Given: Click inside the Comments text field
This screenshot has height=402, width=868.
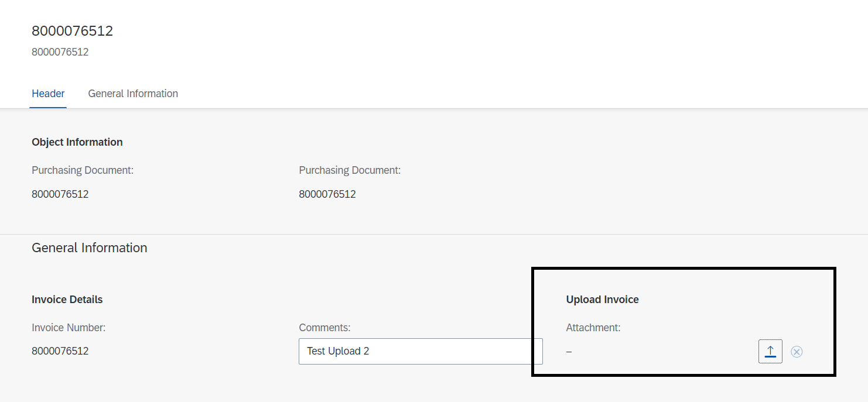Looking at the screenshot, I should [421, 351].
